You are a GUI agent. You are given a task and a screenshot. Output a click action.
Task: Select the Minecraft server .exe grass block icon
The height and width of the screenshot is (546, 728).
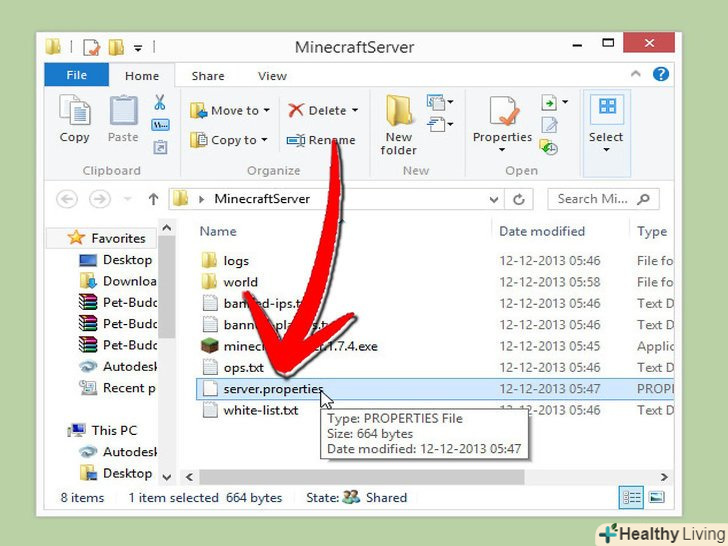coord(210,346)
